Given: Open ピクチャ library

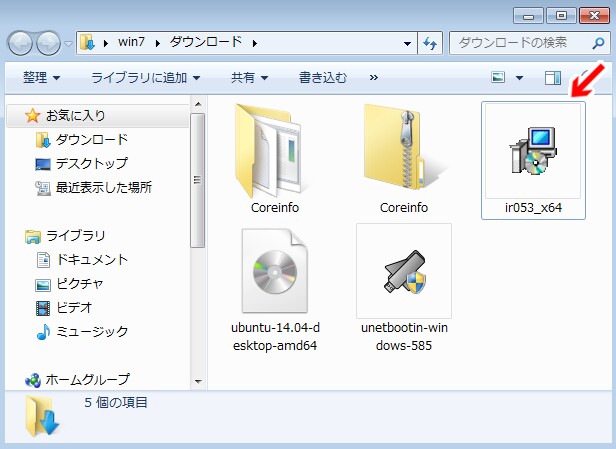Looking at the screenshot, I should [80, 283].
